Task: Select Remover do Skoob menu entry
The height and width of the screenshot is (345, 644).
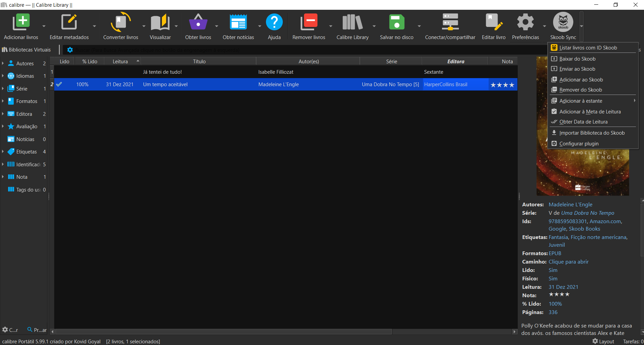Action: pyautogui.click(x=593, y=90)
